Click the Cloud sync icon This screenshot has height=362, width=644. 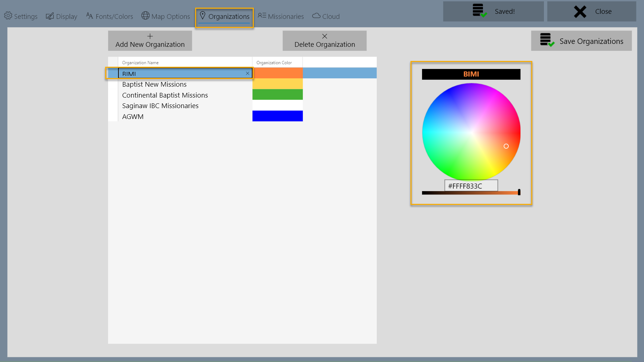[x=317, y=16]
